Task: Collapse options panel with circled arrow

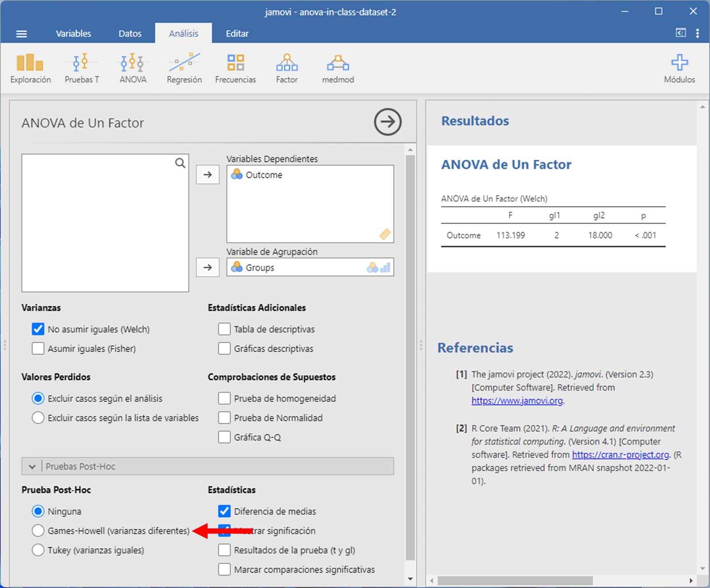Action: point(387,122)
